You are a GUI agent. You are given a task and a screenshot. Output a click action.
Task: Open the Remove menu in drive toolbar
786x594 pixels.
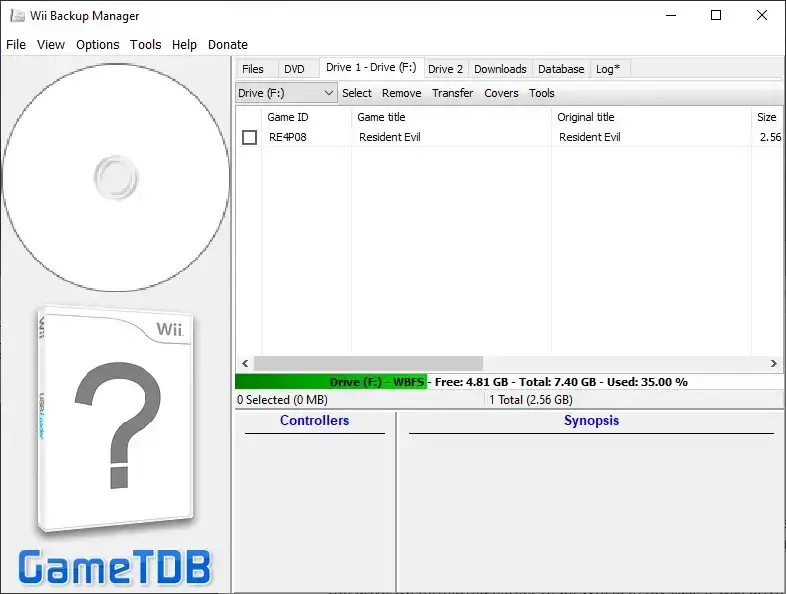pyautogui.click(x=402, y=93)
